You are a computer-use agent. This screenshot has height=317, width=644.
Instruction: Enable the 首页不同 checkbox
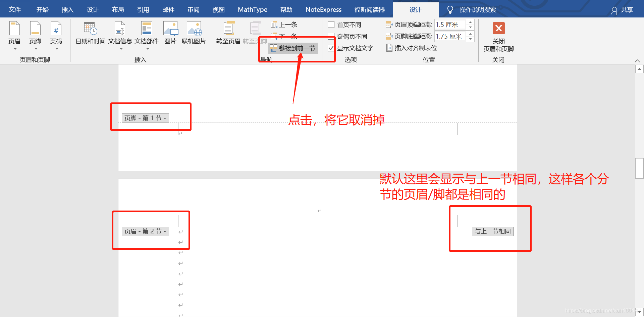coord(331,25)
